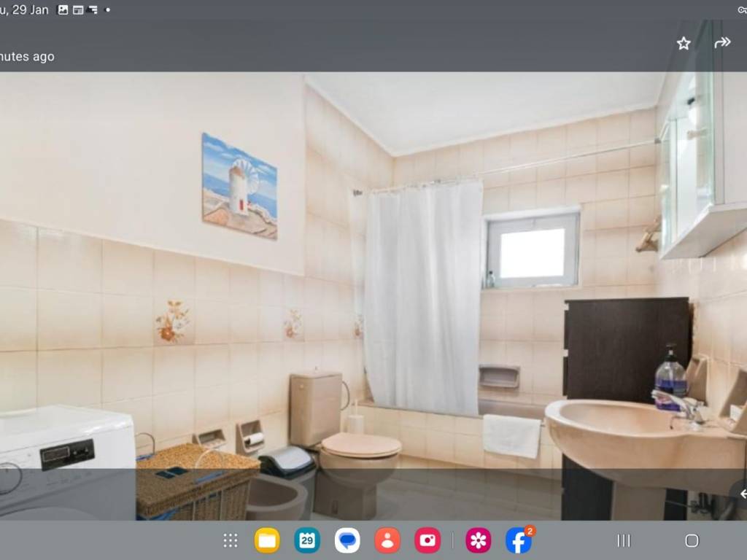Tap the date in status bar
Image resolution: width=747 pixels, height=560 pixels.
point(25,9)
